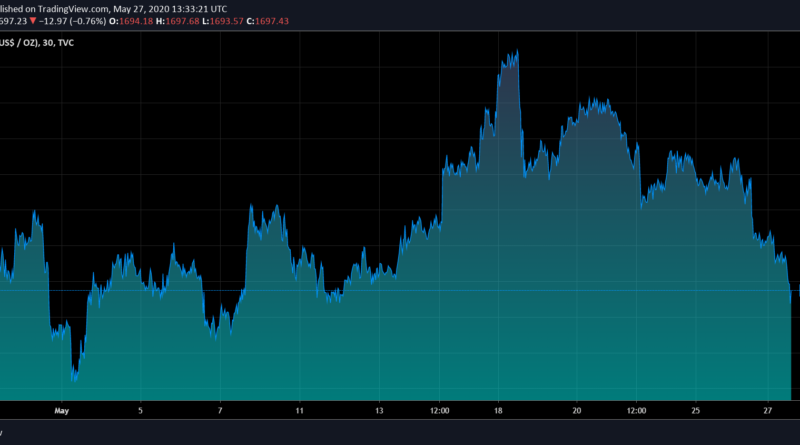Viewport: 800px width, 445px height.
Task: Click the 18 date label on time axis
Action: pyautogui.click(x=498, y=410)
